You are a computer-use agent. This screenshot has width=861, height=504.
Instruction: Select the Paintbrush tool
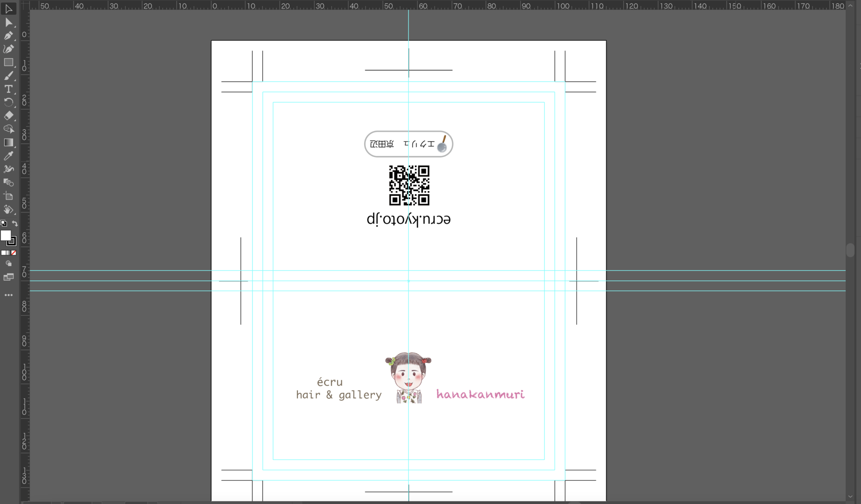pyautogui.click(x=9, y=76)
